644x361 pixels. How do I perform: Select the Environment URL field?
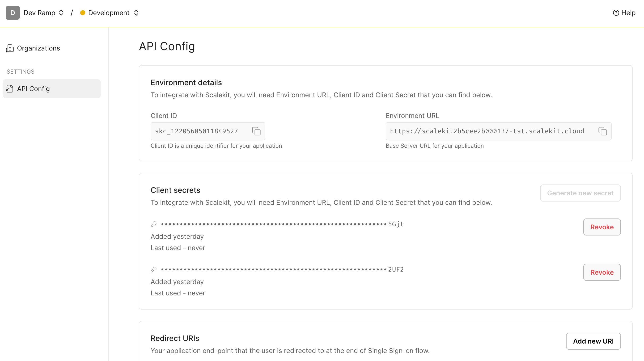(487, 131)
